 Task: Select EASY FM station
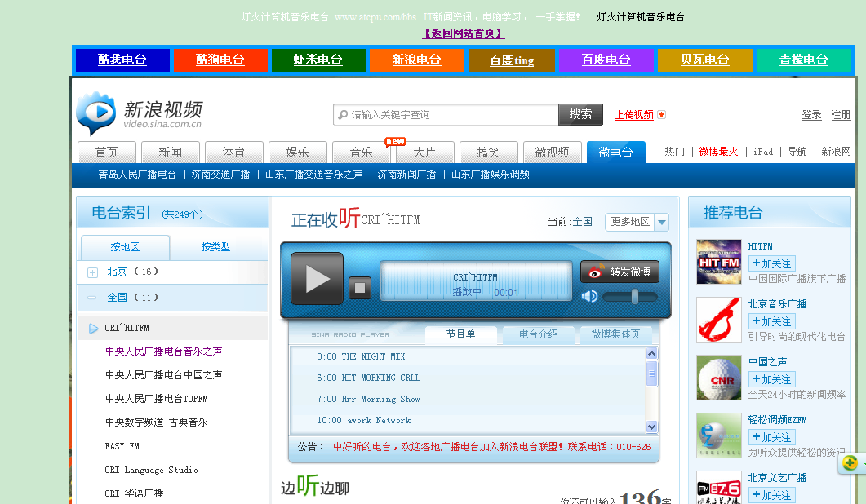122,446
